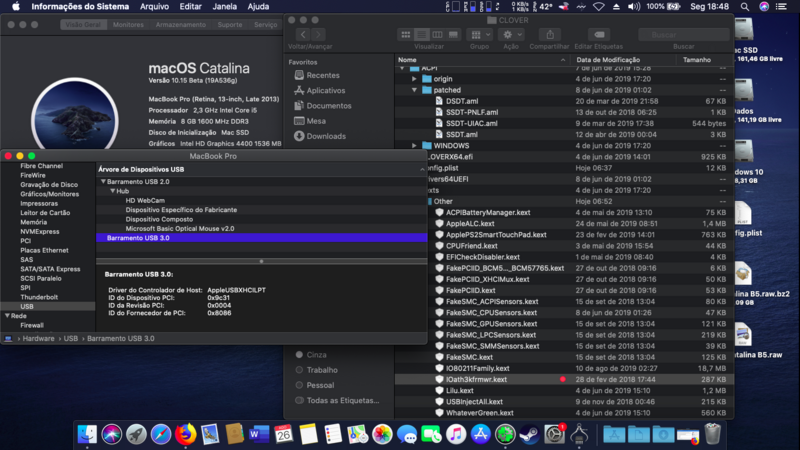800x450 pixels.
Task: Select the Trabalho tag in Finder
Action: [x=316, y=370]
